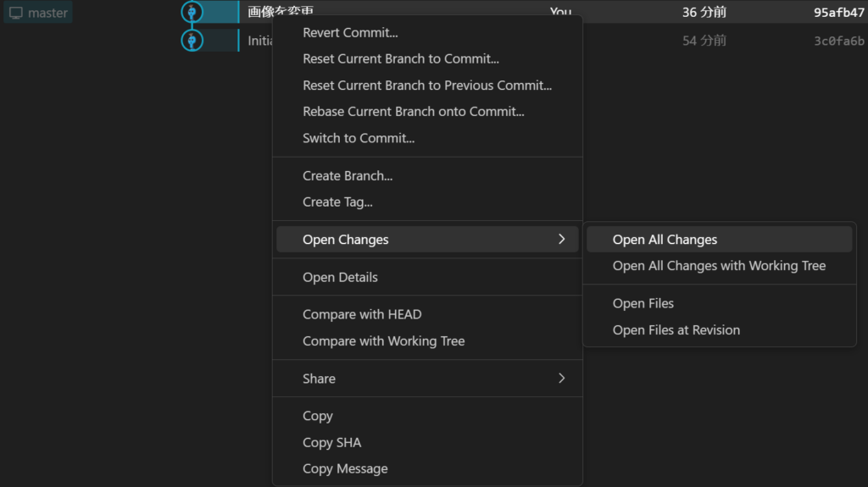Click the commit hash 95afb47
868x487 pixels.
coord(838,13)
